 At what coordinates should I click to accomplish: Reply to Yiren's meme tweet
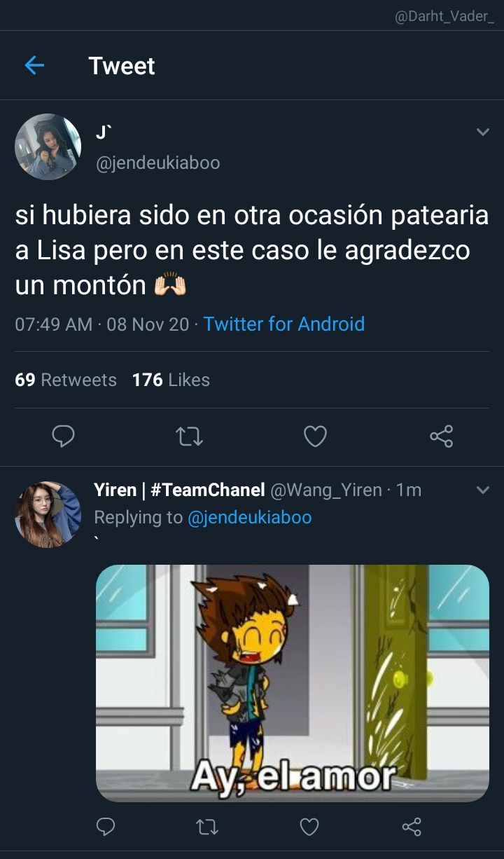pyautogui.click(x=105, y=827)
